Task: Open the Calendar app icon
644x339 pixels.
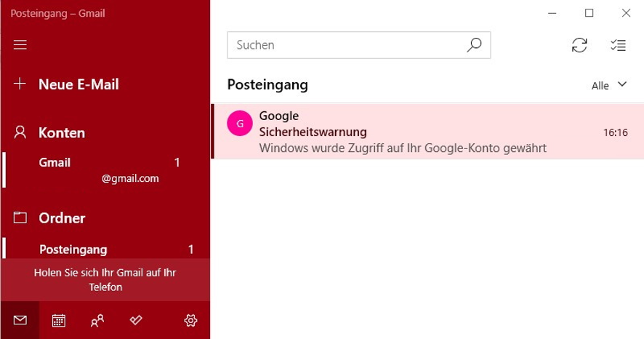Action: click(58, 320)
